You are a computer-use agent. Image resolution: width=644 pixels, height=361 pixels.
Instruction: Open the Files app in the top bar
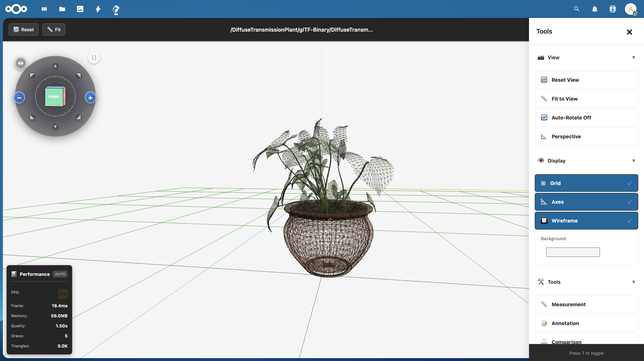point(62,9)
